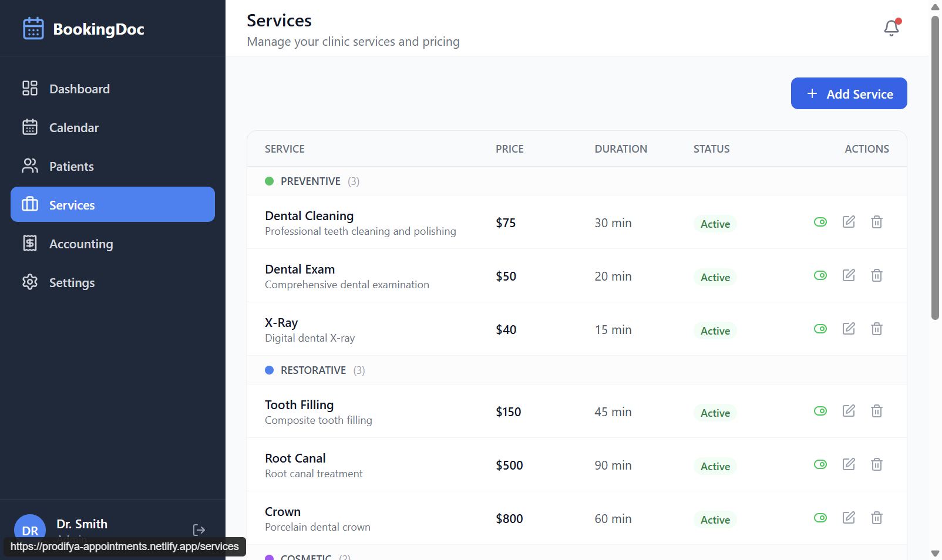942x560 pixels.
Task: Click the DR user avatar
Action: (30, 530)
